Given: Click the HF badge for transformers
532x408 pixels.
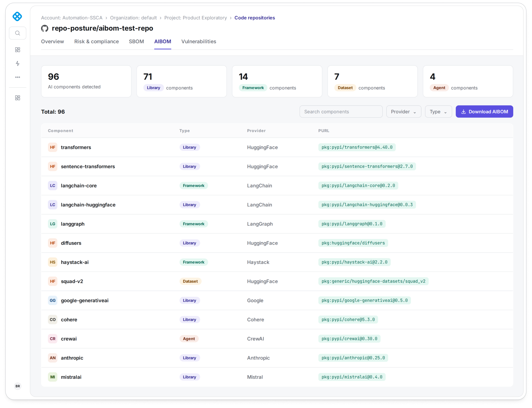Looking at the screenshot, I should (x=53, y=147).
